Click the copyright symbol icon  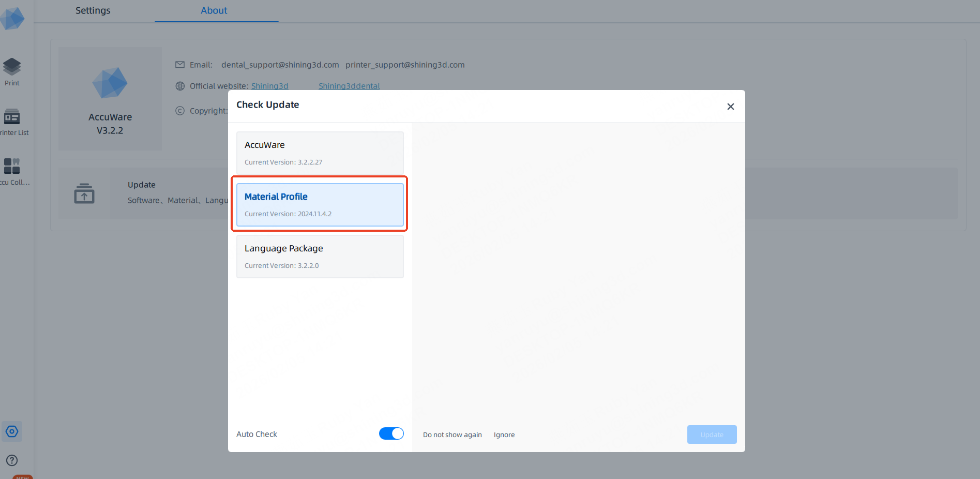click(180, 111)
